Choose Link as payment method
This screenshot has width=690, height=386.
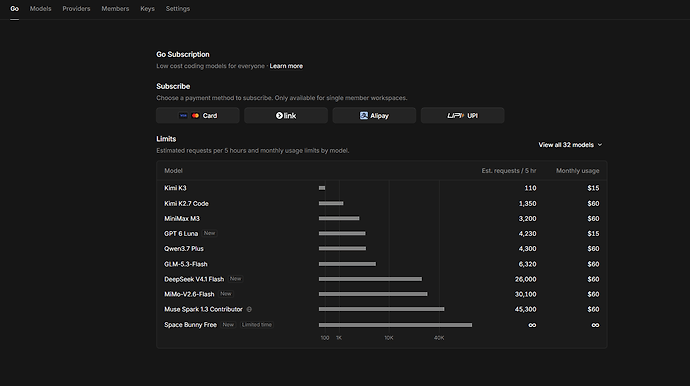[x=286, y=115]
